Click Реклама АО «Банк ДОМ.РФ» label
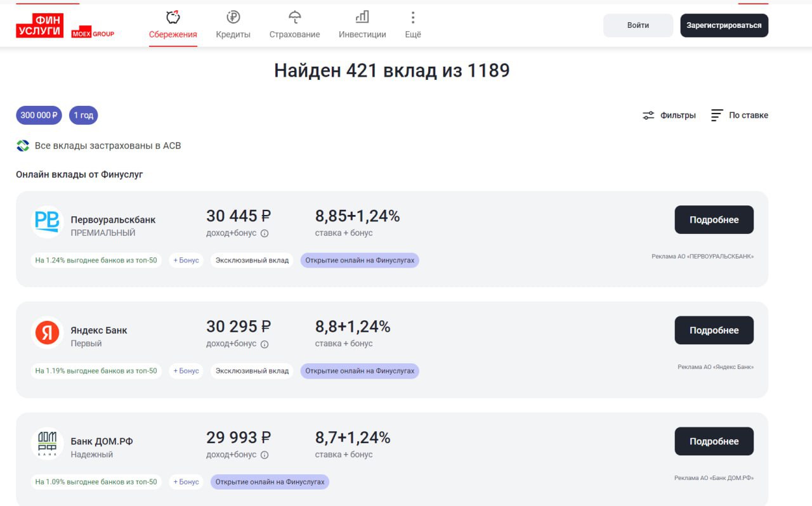 point(714,478)
